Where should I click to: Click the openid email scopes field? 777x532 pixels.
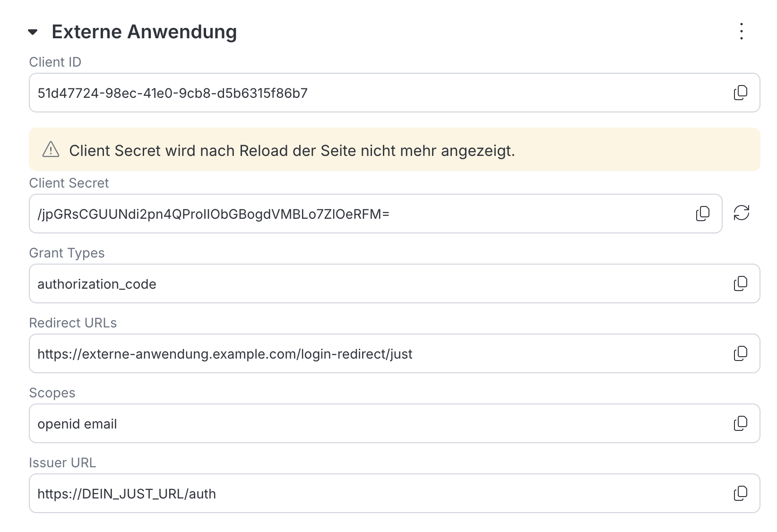coord(394,423)
